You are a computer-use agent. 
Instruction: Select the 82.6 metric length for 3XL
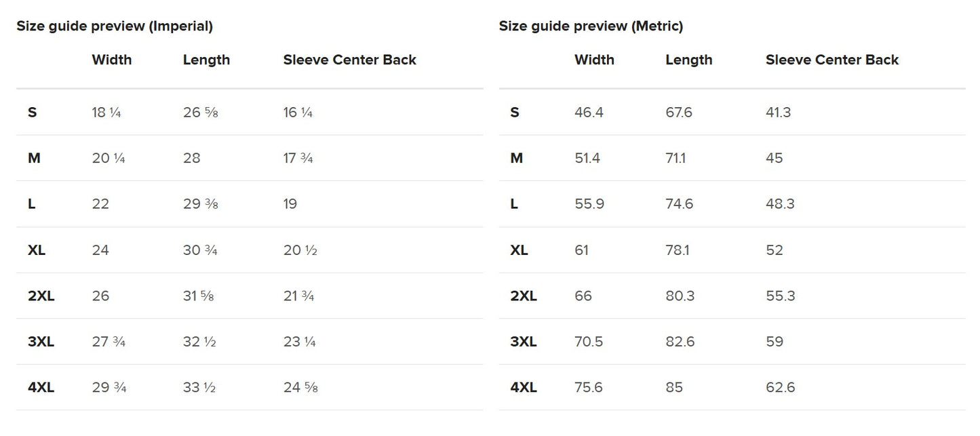pos(680,342)
